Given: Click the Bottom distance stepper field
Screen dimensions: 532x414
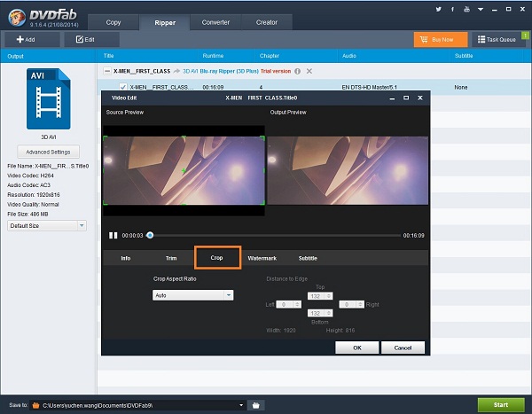Looking at the screenshot, I should coord(320,313).
